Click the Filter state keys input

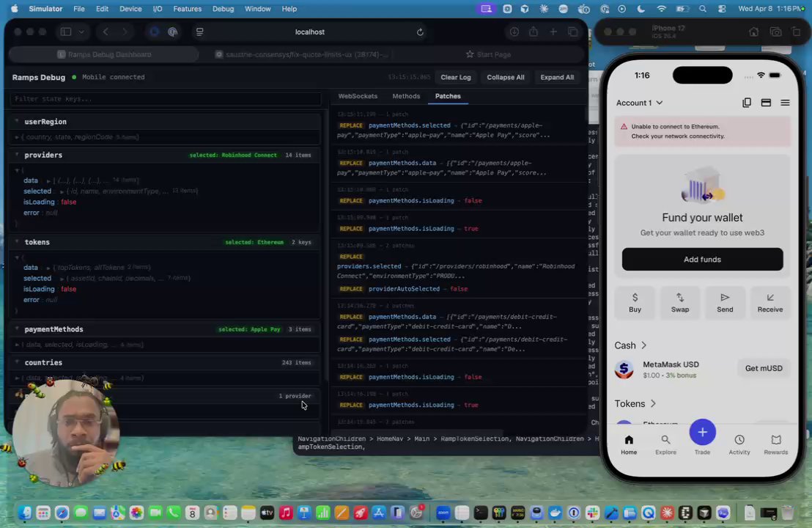tap(166, 99)
